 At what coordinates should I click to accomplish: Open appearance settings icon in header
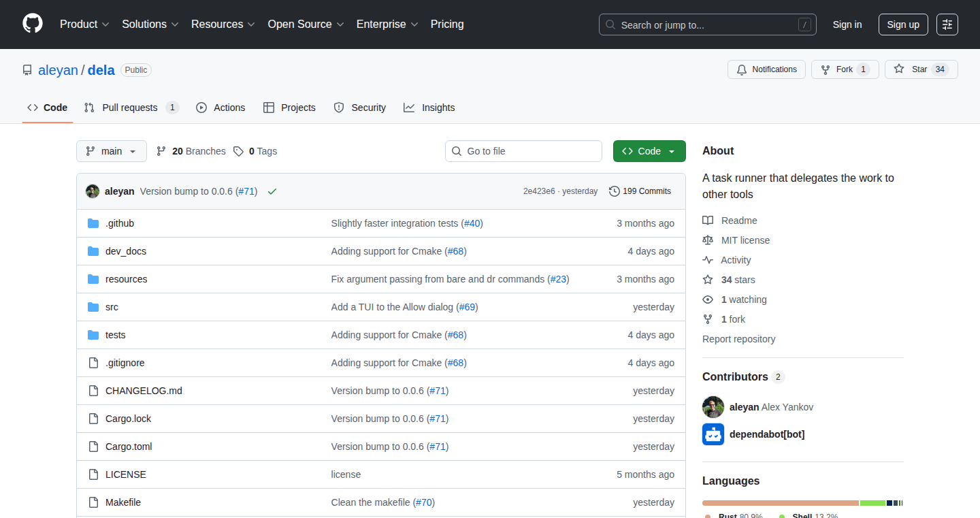947,25
